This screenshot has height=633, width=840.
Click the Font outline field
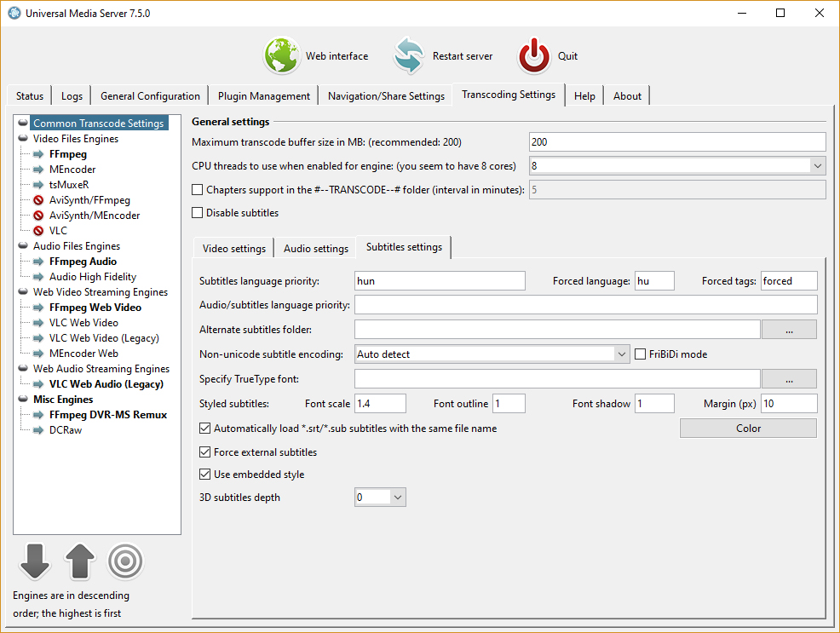tap(509, 404)
